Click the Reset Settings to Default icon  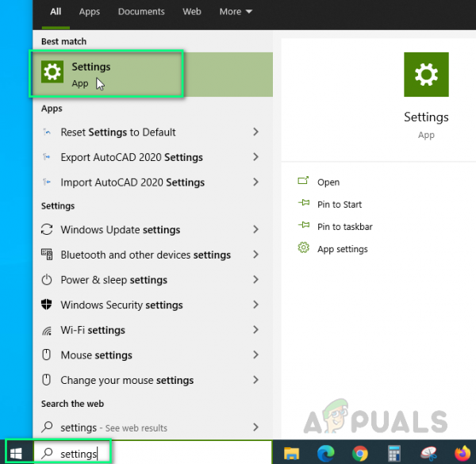pos(47,132)
